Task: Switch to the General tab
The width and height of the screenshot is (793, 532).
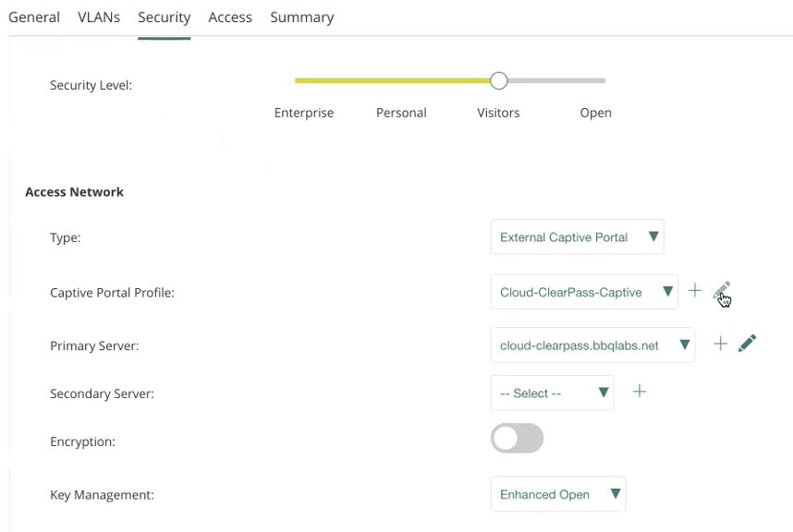Action: (x=34, y=18)
